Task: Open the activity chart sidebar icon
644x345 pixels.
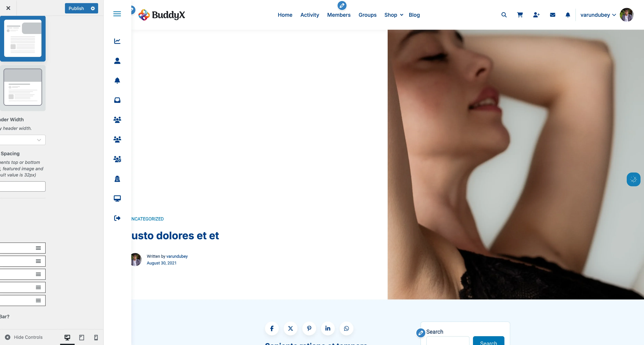Action: tap(117, 41)
